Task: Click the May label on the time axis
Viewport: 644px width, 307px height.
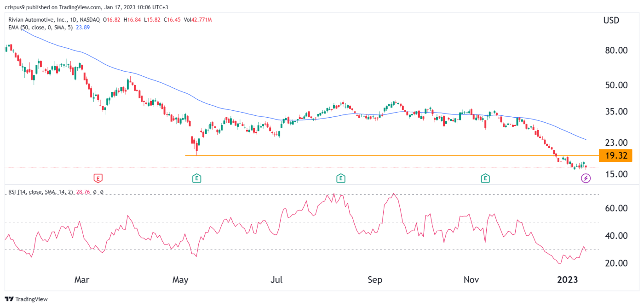Action: point(180,279)
